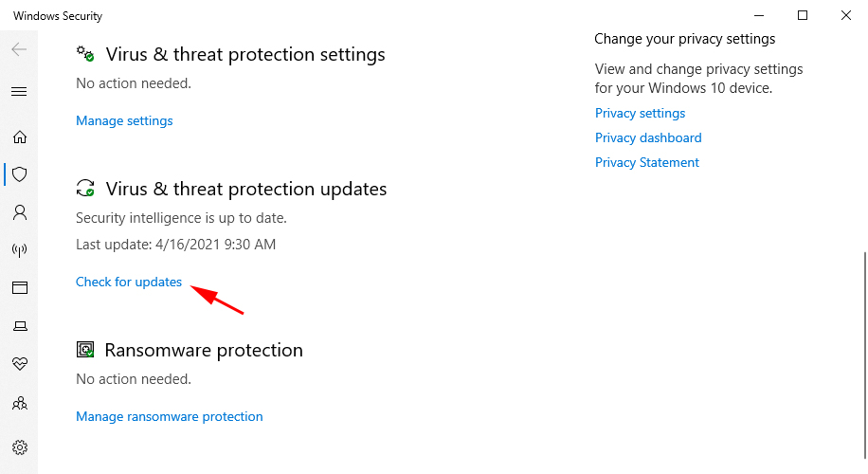This screenshot has width=868, height=474.
Task: Click Check for updates link
Action: point(129,282)
